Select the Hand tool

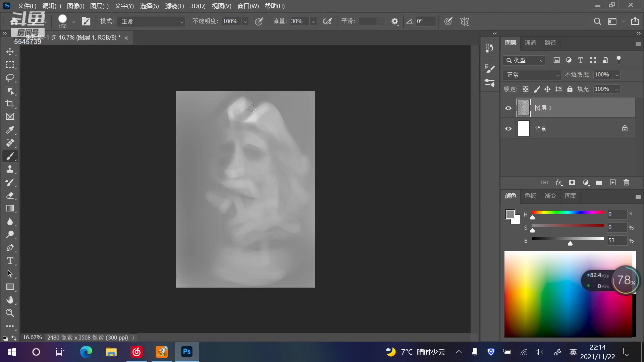click(x=10, y=300)
